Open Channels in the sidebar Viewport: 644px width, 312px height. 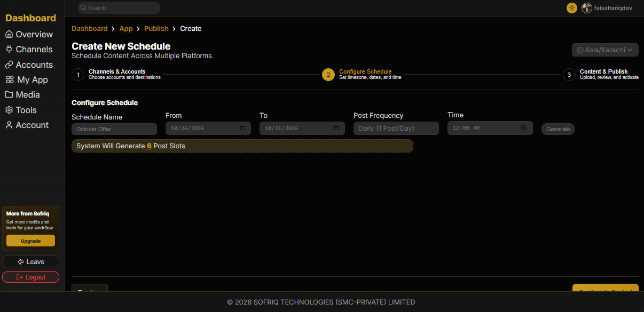point(29,49)
